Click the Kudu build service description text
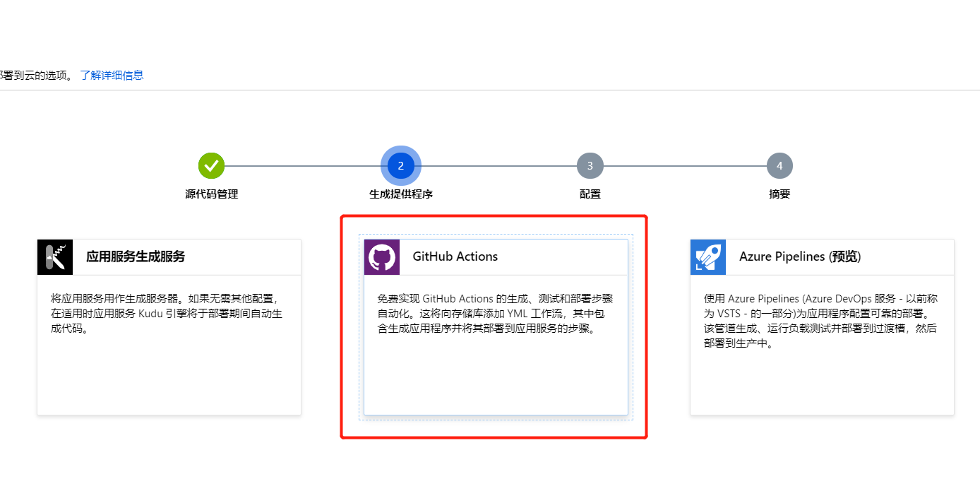Screen dimensions: 980x496 tap(167, 314)
